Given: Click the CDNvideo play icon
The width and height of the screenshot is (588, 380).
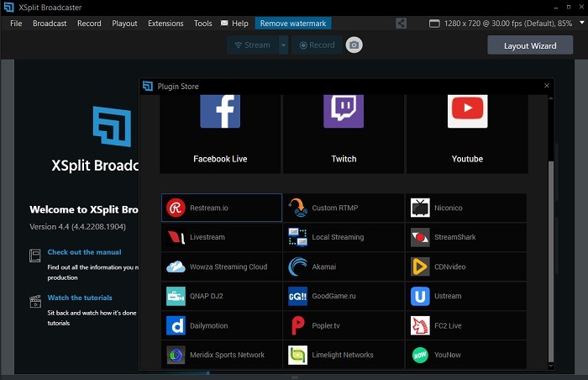Looking at the screenshot, I should point(420,267).
